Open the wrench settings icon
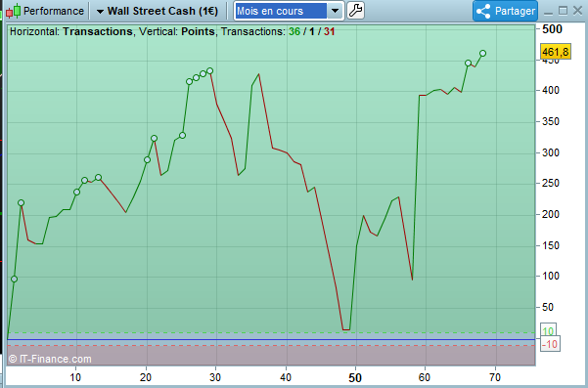 (x=355, y=11)
